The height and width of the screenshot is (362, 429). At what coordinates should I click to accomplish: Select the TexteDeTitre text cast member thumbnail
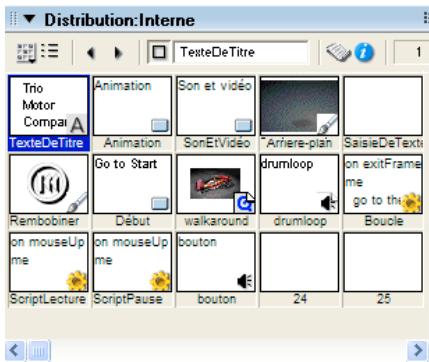[x=49, y=106]
